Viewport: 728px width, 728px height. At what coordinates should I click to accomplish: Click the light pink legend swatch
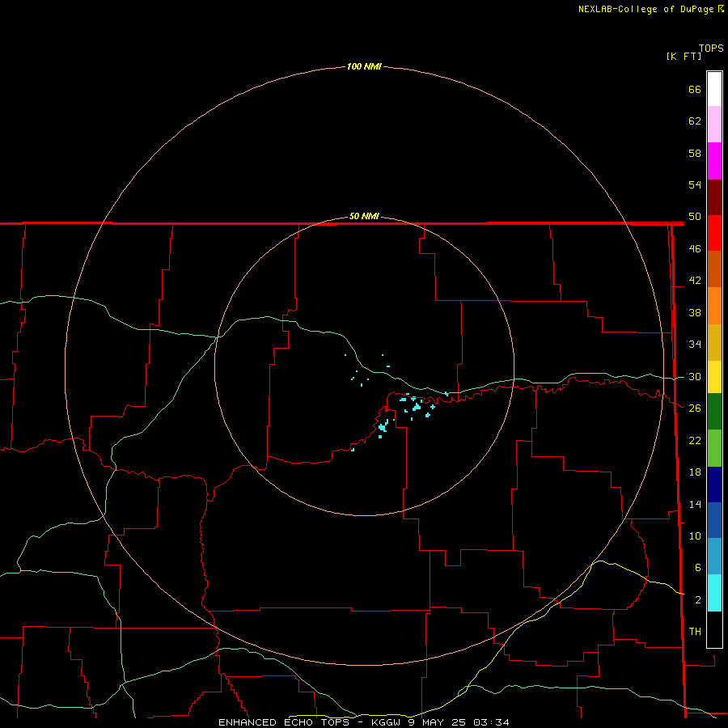714,125
